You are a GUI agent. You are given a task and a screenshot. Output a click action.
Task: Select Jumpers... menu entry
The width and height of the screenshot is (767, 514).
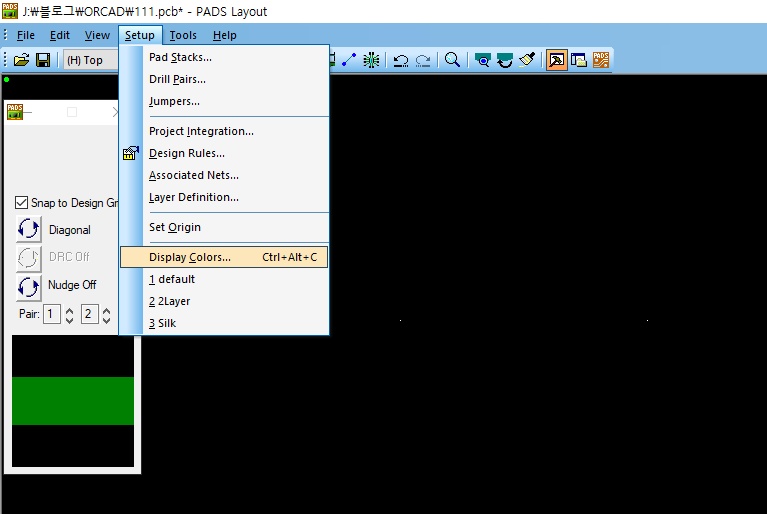tap(224, 101)
